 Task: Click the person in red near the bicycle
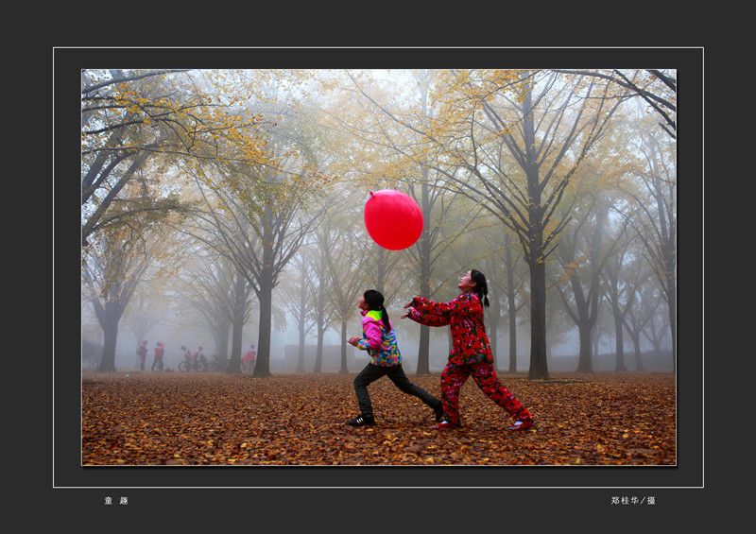[x=249, y=358]
